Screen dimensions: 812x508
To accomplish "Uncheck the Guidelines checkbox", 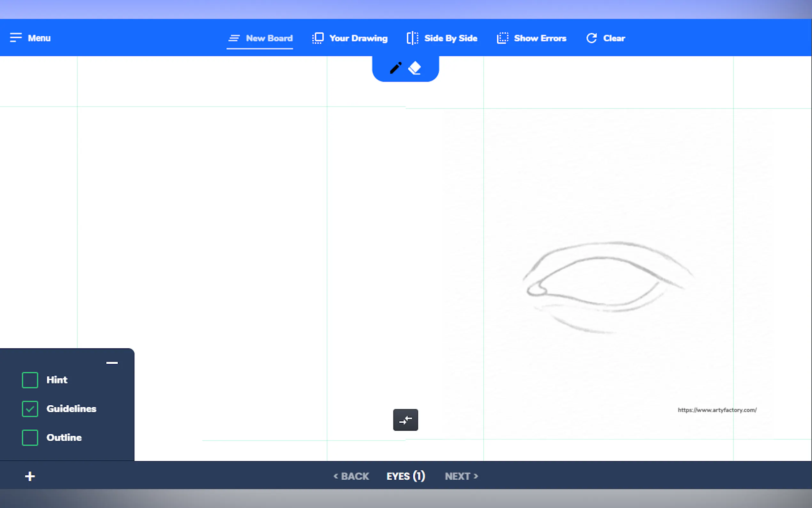I will click(x=30, y=409).
